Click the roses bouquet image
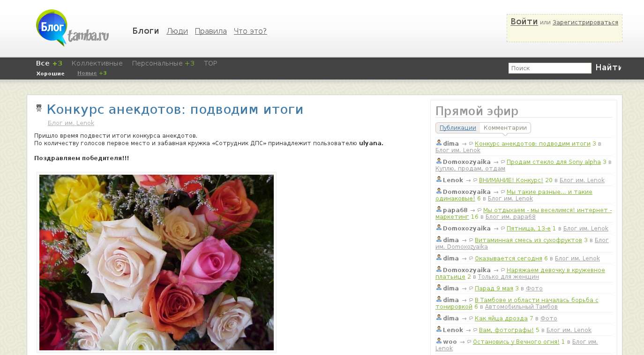This screenshot has width=644, height=355. coord(157,262)
